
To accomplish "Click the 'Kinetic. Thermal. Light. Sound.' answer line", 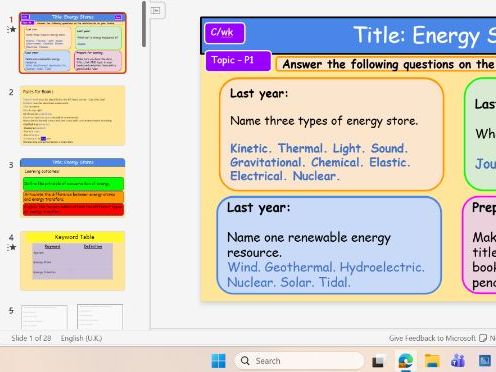I will coord(319,148).
